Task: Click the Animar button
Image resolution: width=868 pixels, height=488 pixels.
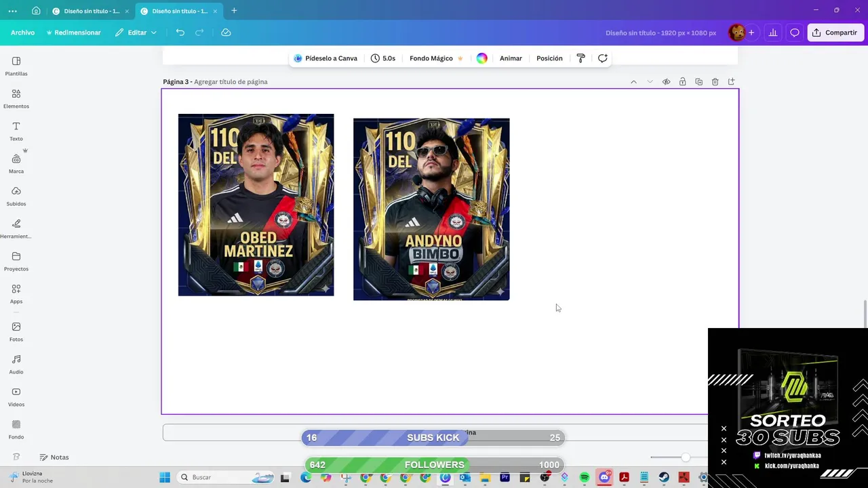Action: 511,58
